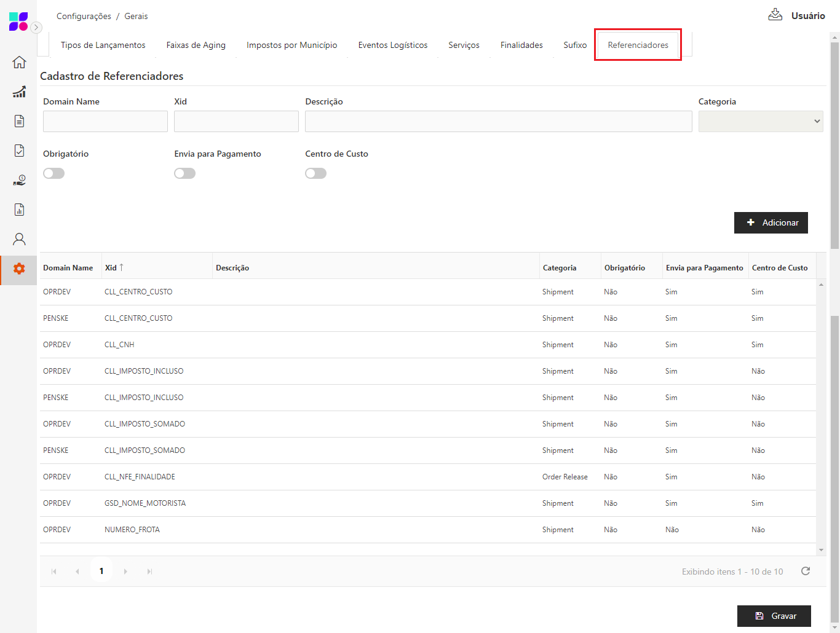Open the growth chart icon in sidebar
840x633 pixels.
pos(19,92)
